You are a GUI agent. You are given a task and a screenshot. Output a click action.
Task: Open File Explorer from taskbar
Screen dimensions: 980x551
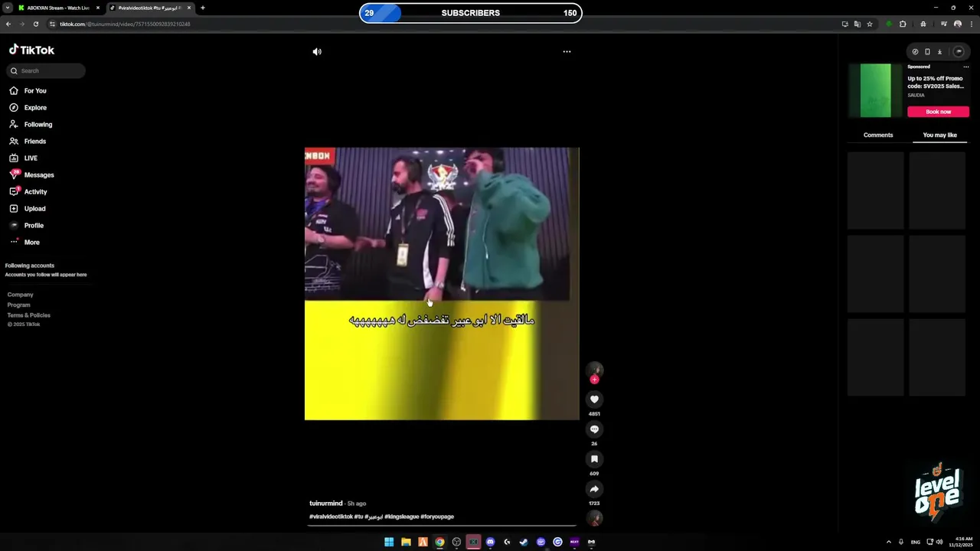[406, 542]
